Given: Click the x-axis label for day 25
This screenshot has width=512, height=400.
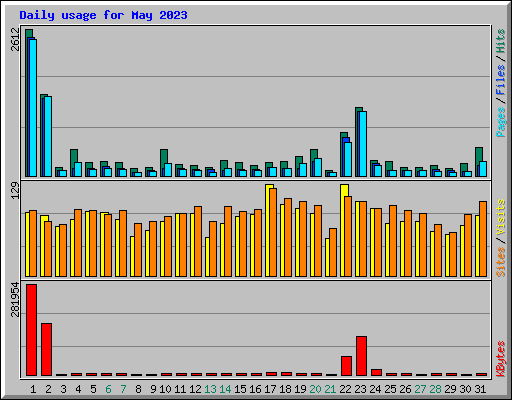Looking at the screenshot, I should (x=390, y=389).
